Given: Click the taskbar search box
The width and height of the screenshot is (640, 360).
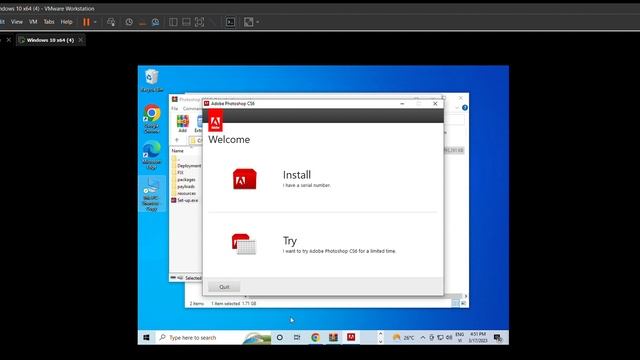Looking at the screenshot, I should coord(213,338).
